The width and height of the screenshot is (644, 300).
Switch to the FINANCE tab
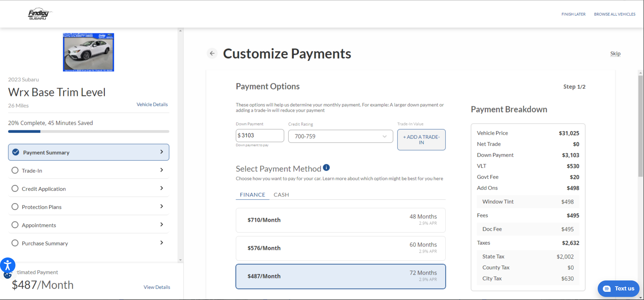pyautogui.click(x=252, y=195)
